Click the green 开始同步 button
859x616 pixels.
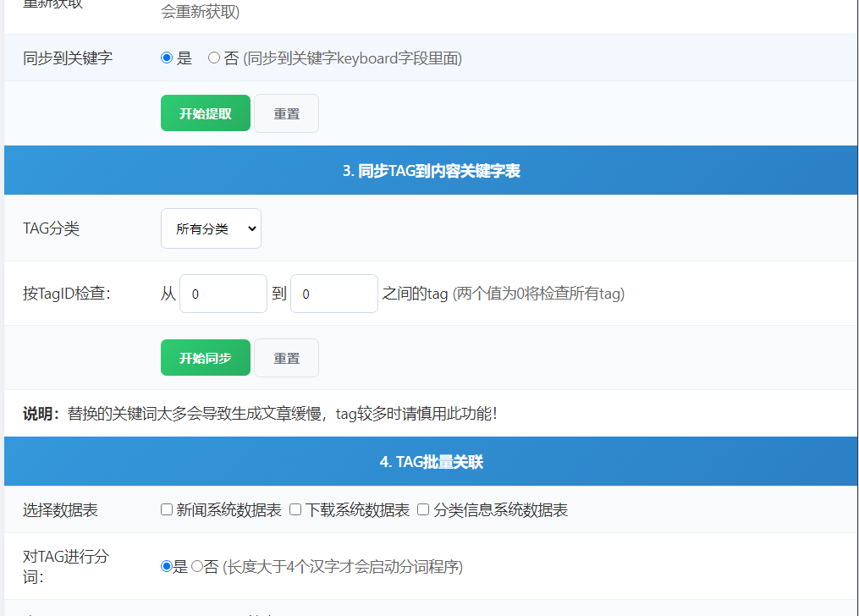205,357
